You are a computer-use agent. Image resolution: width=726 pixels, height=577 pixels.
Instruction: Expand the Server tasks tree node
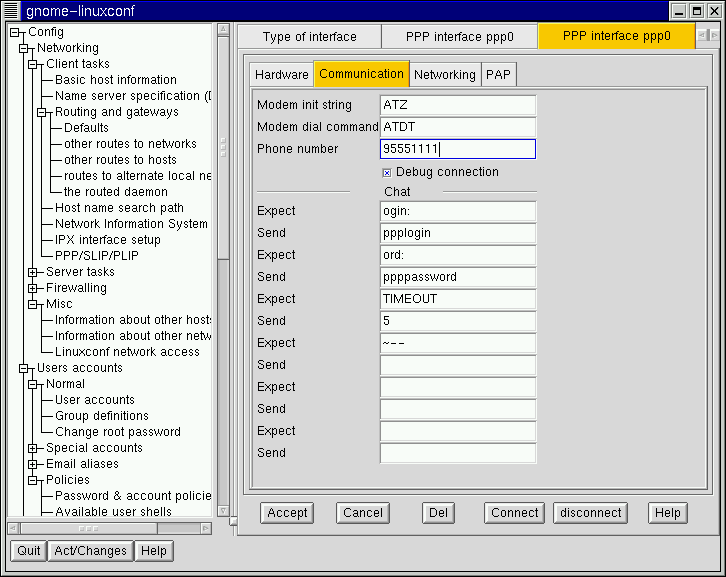pyautogui.click(x=33, y=272)
